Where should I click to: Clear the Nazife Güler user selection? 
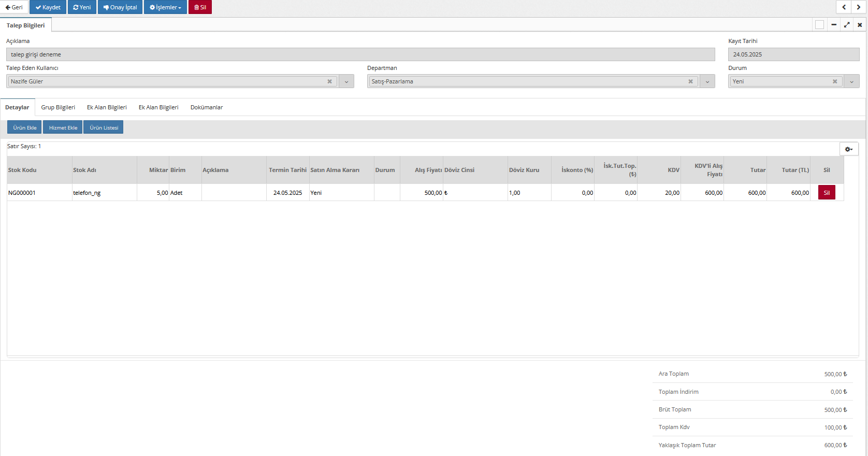[x=329, y=81]
